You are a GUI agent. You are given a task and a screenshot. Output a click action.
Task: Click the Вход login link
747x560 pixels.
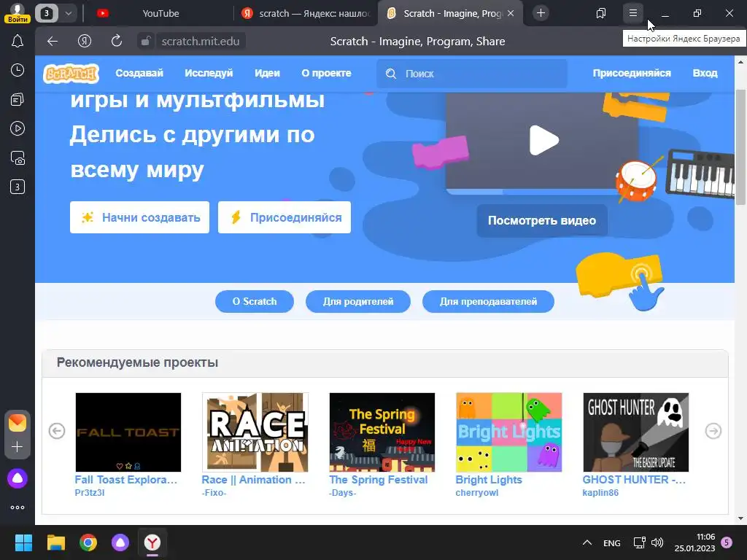click(705, 74)
